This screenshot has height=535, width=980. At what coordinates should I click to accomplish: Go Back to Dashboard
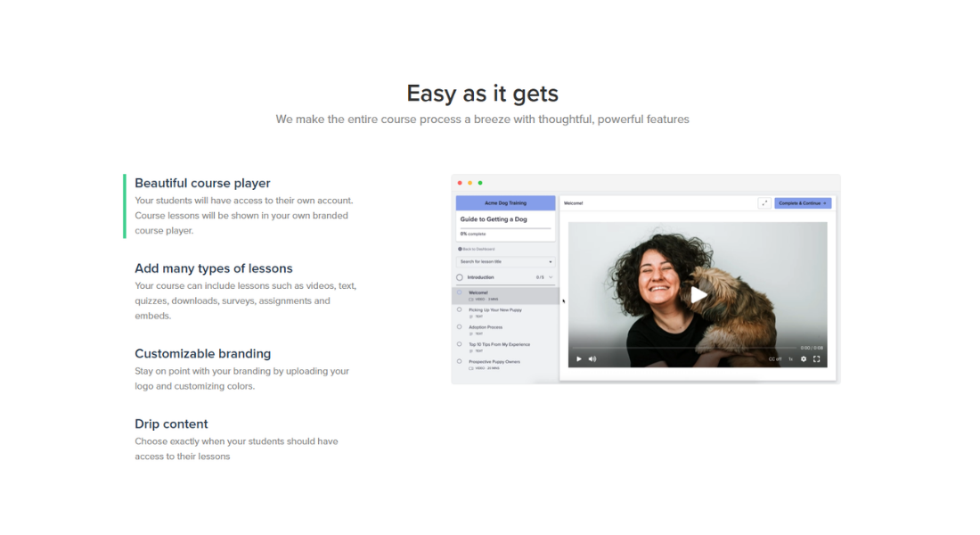tap(478, 249)
